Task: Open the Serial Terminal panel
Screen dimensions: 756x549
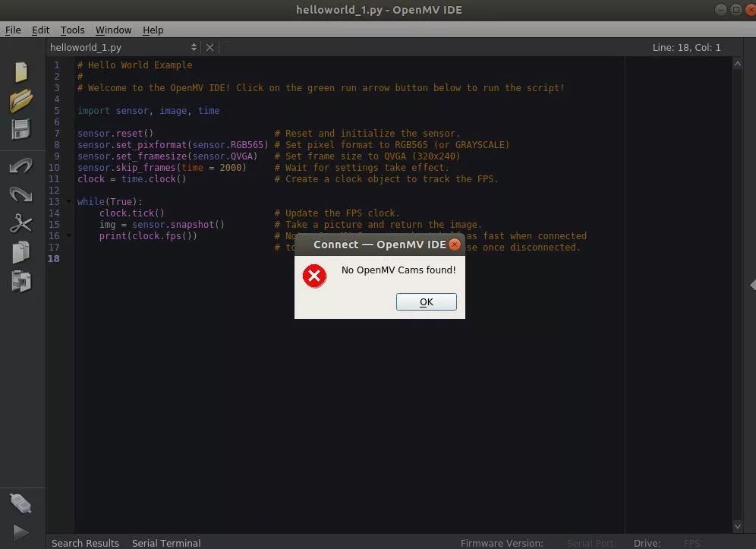Action: coord(166,543)
